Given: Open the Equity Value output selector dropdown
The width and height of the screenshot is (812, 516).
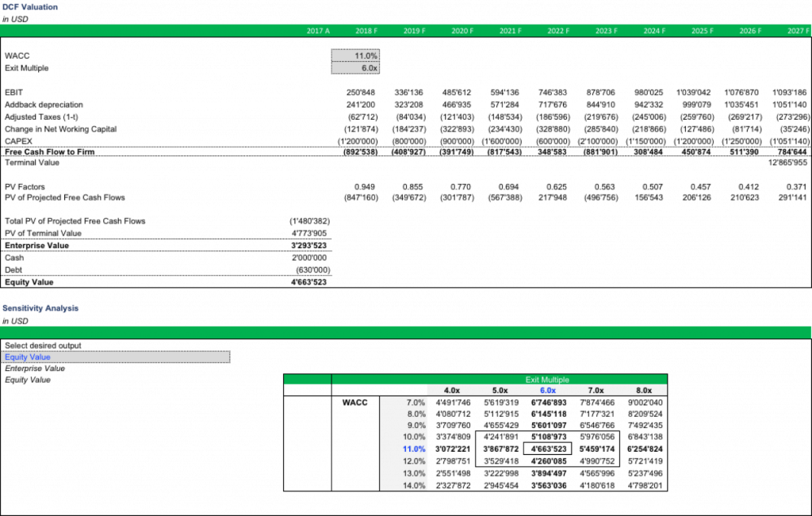Looking at the screenshot, I should click(x=116, y=357).
